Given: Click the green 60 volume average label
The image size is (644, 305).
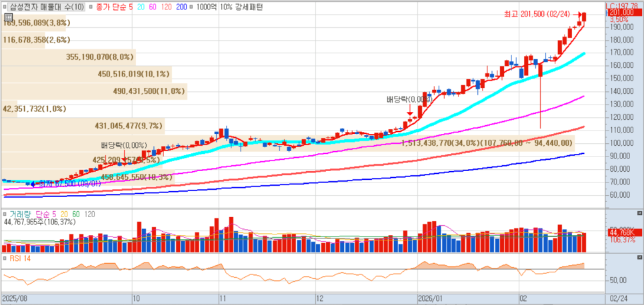Looking at the screenshot, I should (76, 214).
